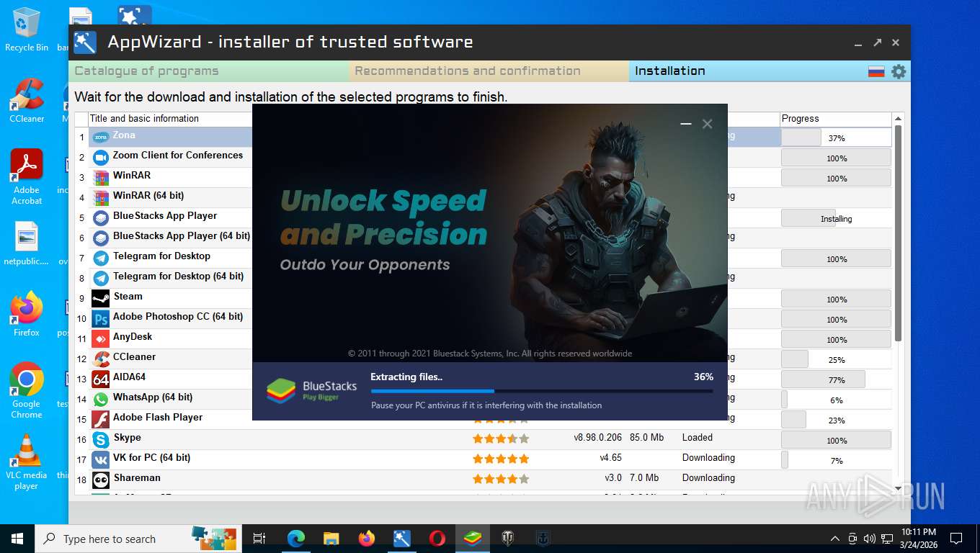Click the WhatsApp (64 bit) icon
The width and height of the screenshot is (980, 553).
[x=101, y=399]
